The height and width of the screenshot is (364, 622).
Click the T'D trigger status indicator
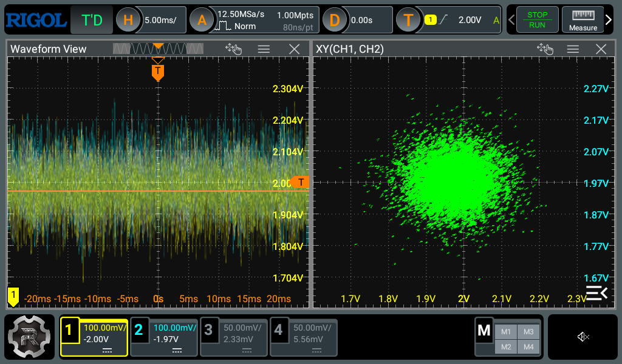(x=92, y=20)
